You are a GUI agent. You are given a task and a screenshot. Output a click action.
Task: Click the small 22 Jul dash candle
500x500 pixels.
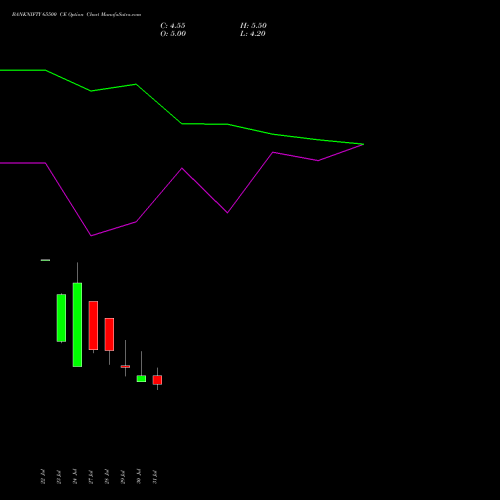click(x=45, y=260)
